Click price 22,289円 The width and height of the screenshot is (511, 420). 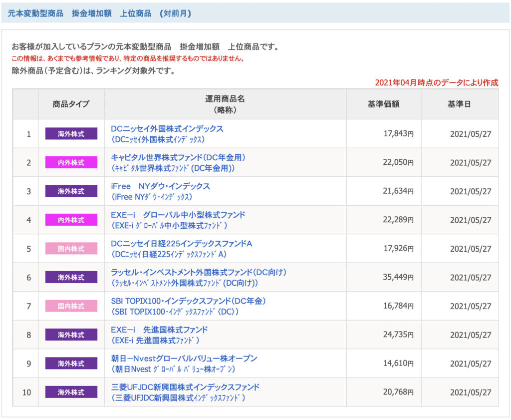(398, 219)
